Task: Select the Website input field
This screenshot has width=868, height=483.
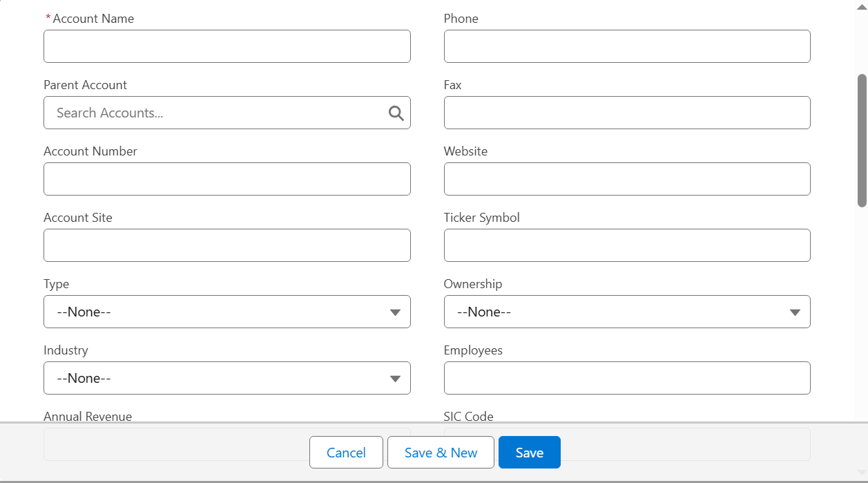Action: click(626, 180)
